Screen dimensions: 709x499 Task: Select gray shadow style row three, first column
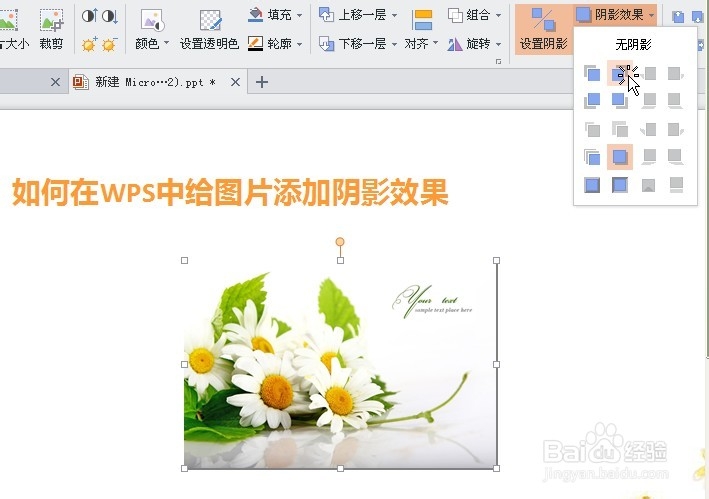(x=592, y=130)
